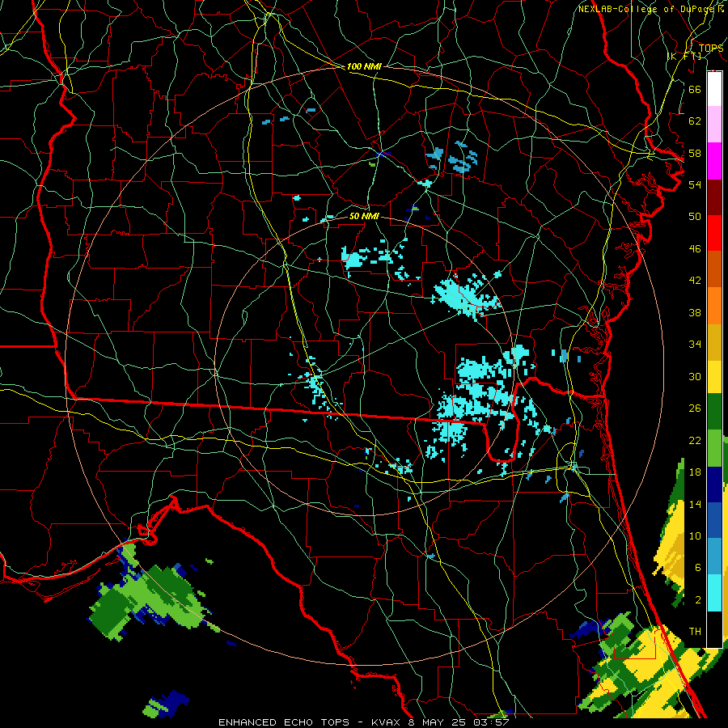The height and width of the screenshot is (728, 728).
Task: Select the dark red legend swatch
Action: pos(714,197)
